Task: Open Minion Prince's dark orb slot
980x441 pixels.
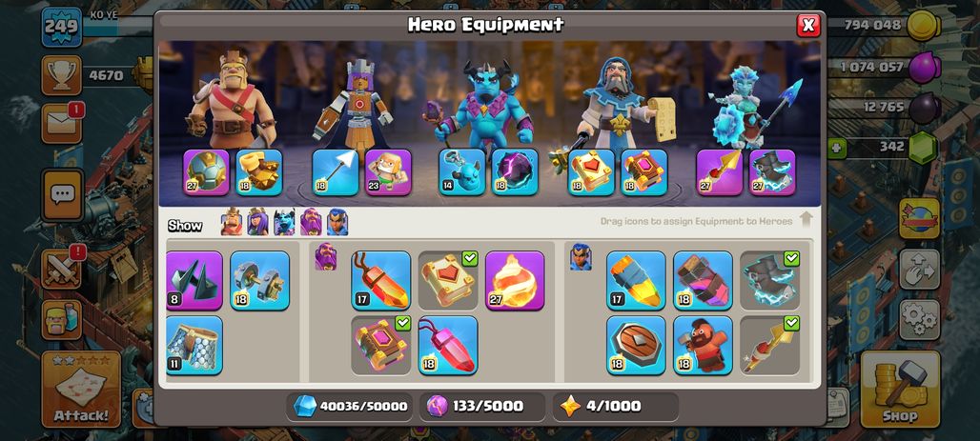Action: coord(515,172)
